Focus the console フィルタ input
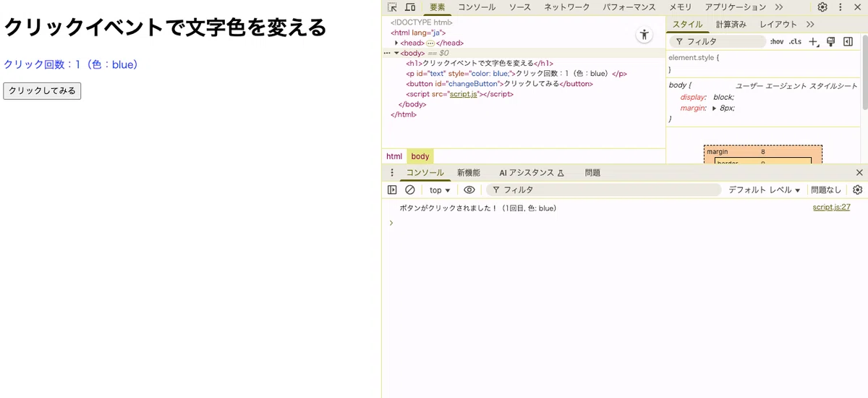Viewport: 868px width, 398px height. tap(603, 190)
